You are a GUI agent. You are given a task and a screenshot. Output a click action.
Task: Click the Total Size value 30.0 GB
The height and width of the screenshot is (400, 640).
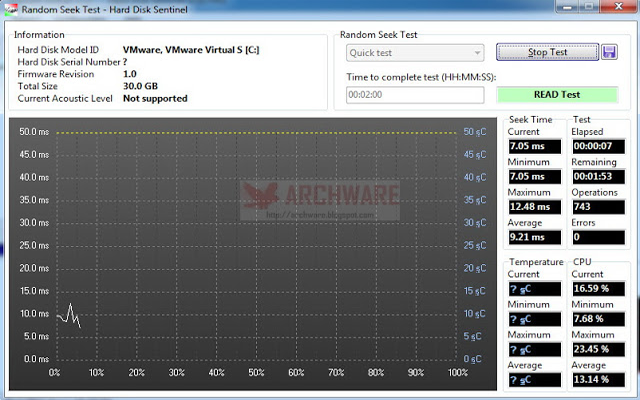(140, 86)
